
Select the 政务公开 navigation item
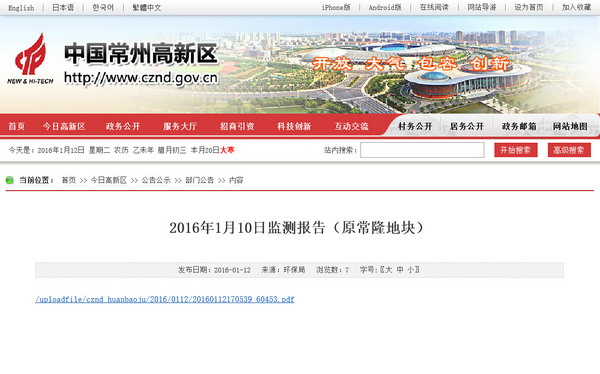[123, 126]
